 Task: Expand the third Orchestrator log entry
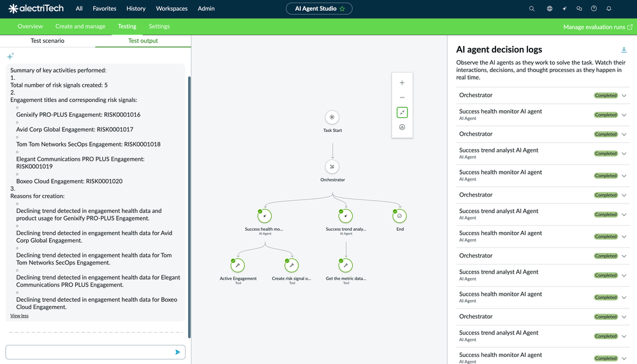tap(624, 196)
